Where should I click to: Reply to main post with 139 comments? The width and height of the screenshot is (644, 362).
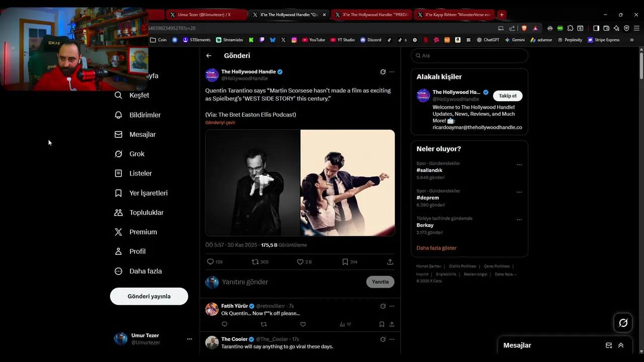click(x=215, y=262)
